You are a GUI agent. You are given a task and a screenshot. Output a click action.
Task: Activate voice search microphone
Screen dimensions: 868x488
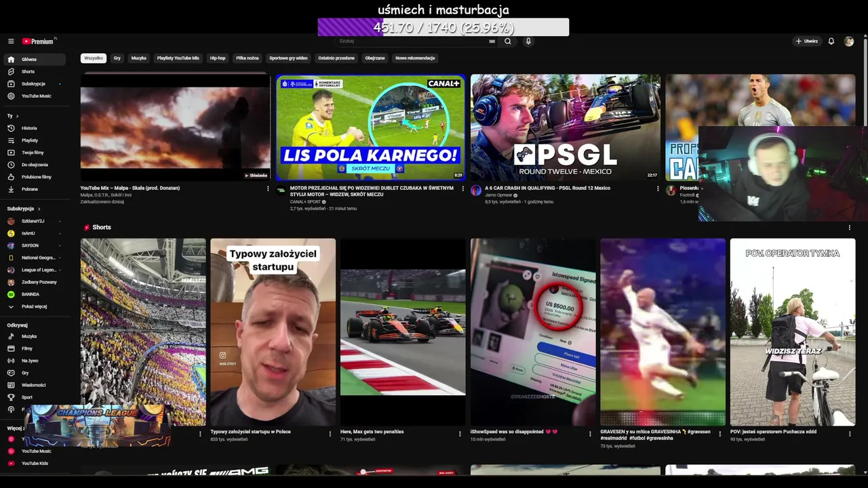click(528, 41)
